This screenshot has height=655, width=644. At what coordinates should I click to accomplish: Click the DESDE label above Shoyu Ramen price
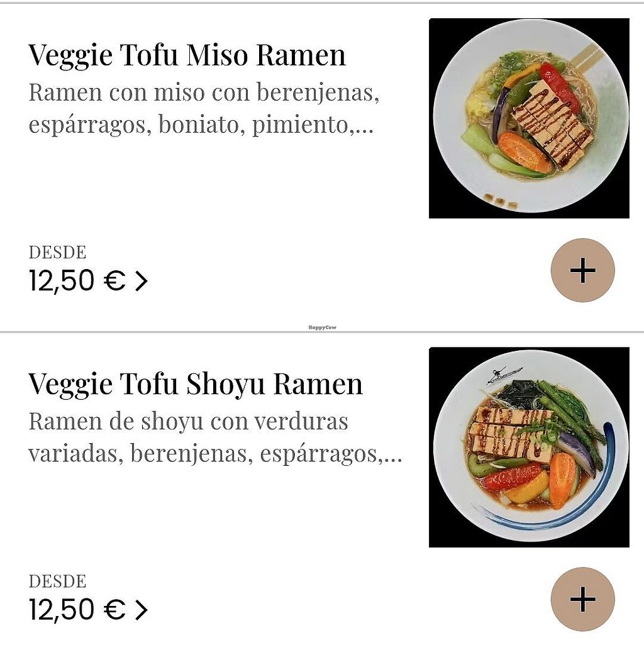point(57,581)
